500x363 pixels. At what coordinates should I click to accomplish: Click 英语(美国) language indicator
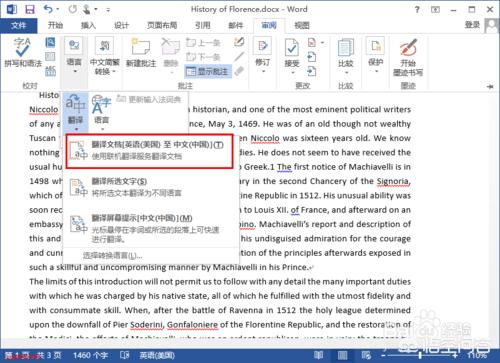coord(157,355)
